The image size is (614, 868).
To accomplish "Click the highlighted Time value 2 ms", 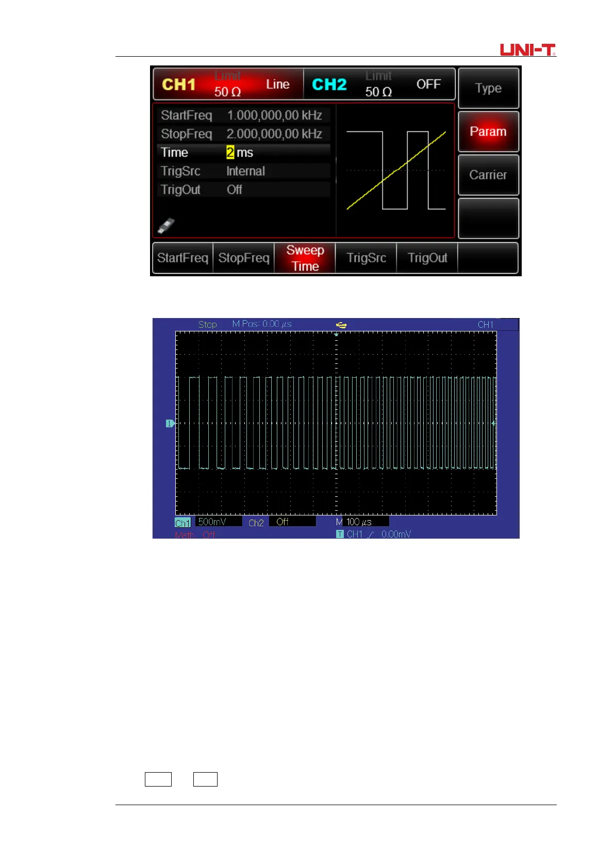I will click(x=240, y=153).
